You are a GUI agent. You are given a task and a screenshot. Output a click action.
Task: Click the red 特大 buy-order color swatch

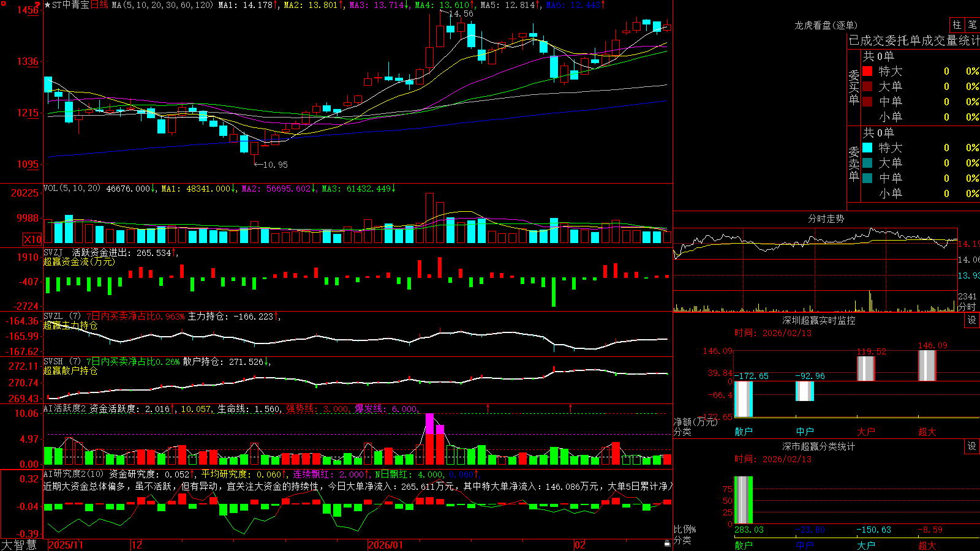point(867,71)
